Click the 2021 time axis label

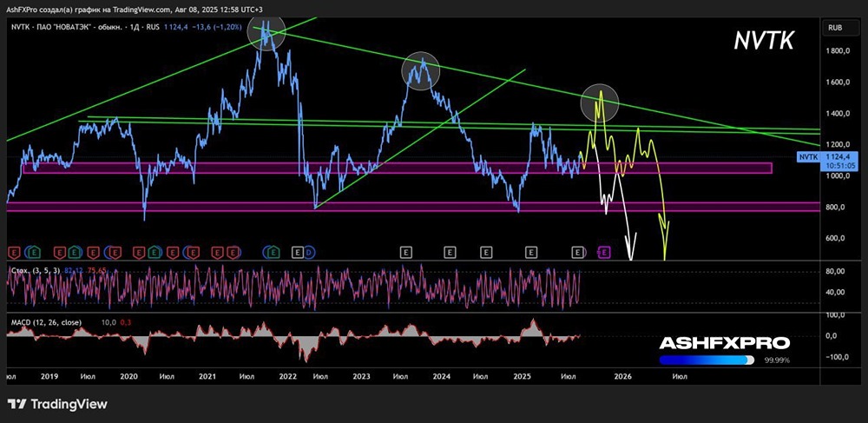click(x=207, y=376)
